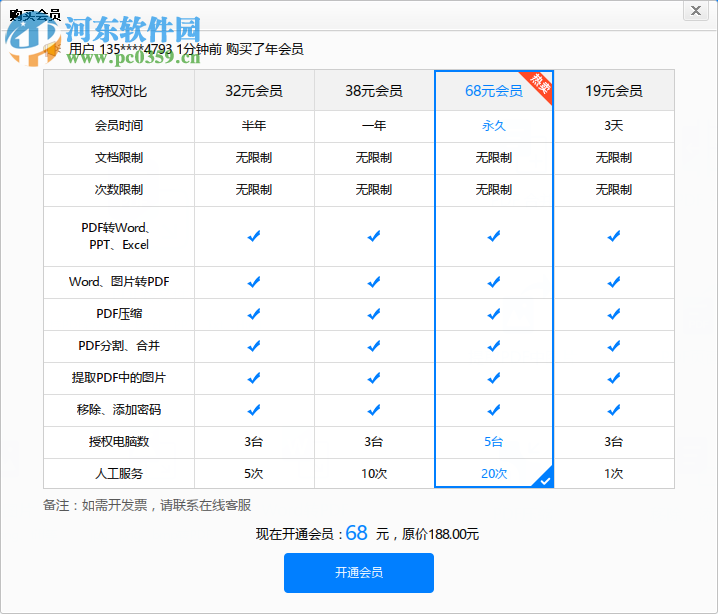The width and height of the screenshot is (718, 614).
Task: Click the blue 68 price figure
Action: coord(356,533)
